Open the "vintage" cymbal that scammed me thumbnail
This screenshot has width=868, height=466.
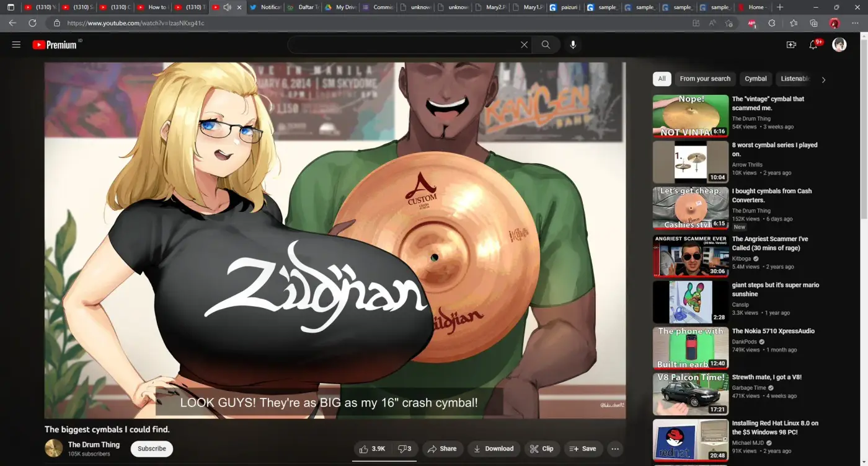[691, 116]
